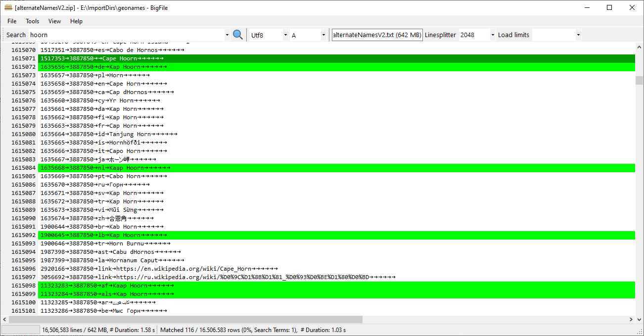Open the Linesplitter 2048 dropdown
The height and width of the screenshot is (336, 644).
pos(492,35)
